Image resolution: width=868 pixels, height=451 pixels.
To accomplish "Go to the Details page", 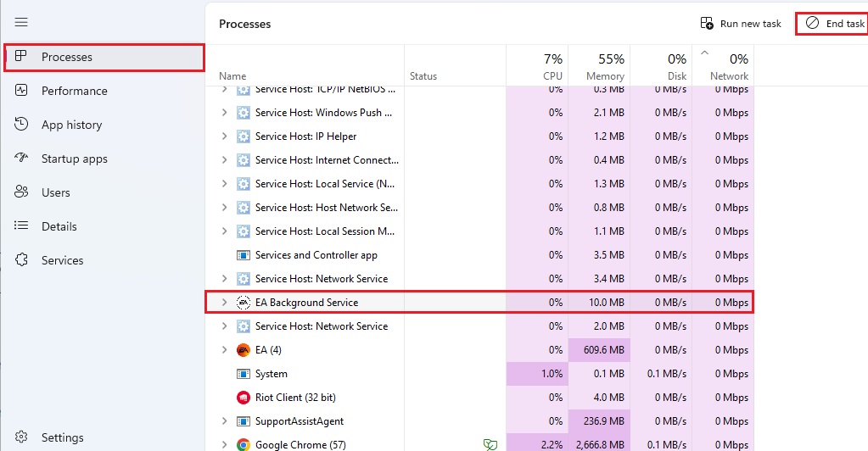I will [x=59, y=226].
